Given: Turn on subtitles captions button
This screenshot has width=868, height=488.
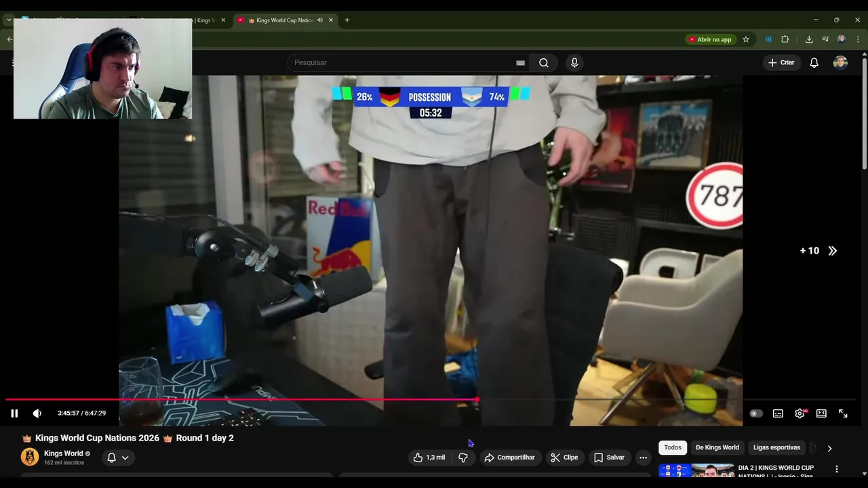Looking at the screenshot, I should [778, 413].
